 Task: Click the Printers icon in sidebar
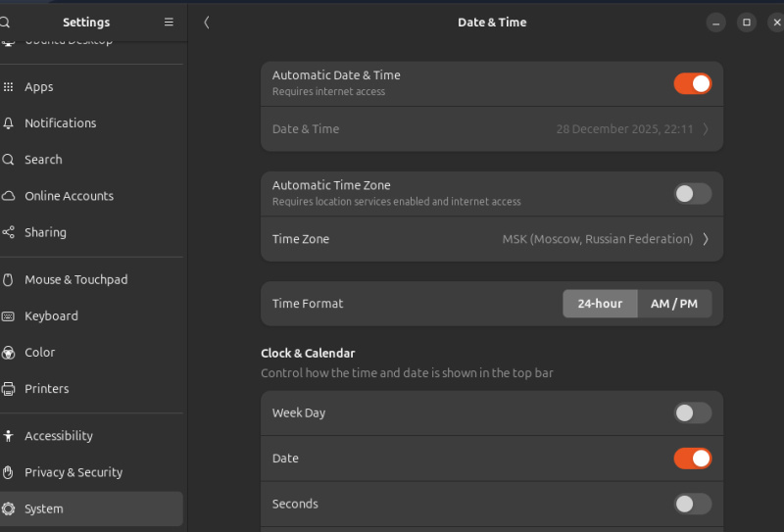point(9,389)
